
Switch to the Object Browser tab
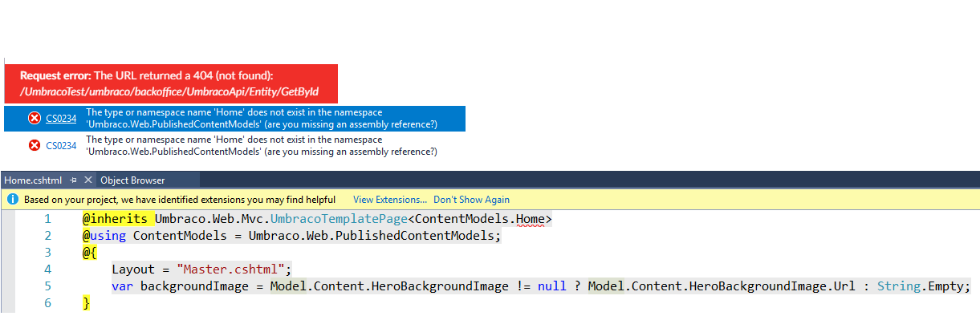pyautogui.click(x=133, y=180)
